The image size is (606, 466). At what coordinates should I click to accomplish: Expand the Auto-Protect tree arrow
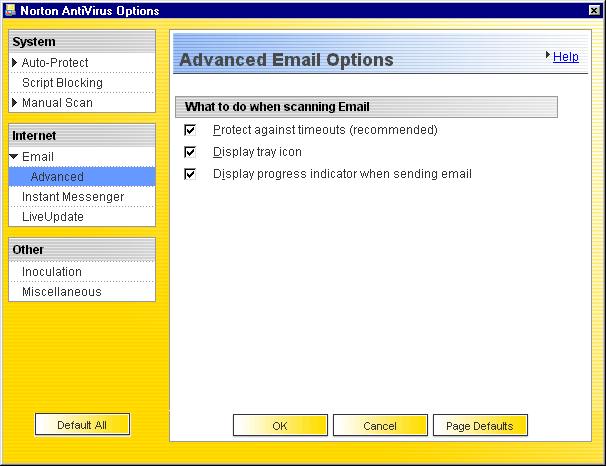tap(15, 63)
